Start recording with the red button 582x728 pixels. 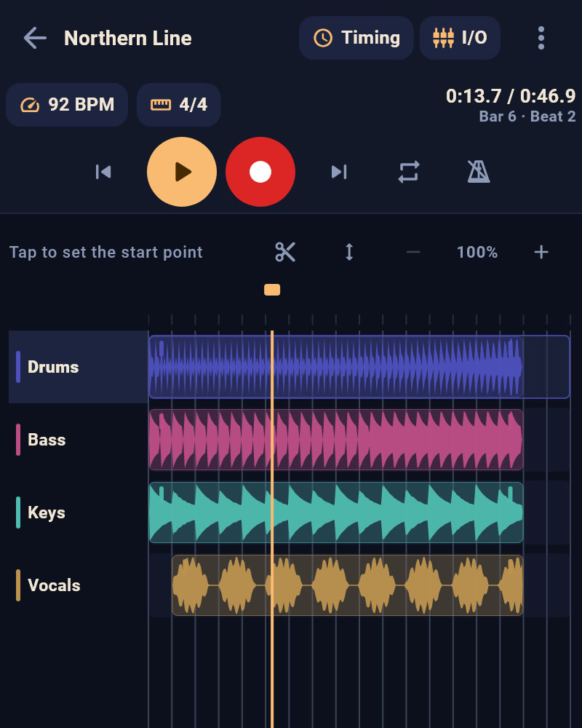tap(260, 172)
